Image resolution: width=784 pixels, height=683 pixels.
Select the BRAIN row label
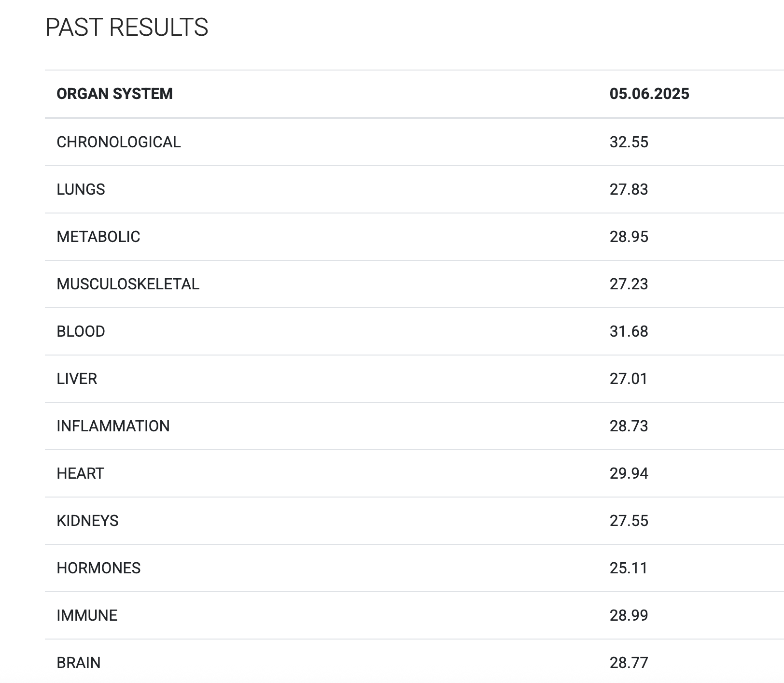point(79,663)
